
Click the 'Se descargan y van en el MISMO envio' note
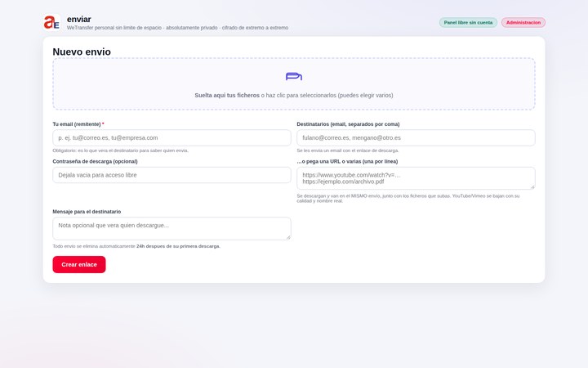(x=408, y=198)
